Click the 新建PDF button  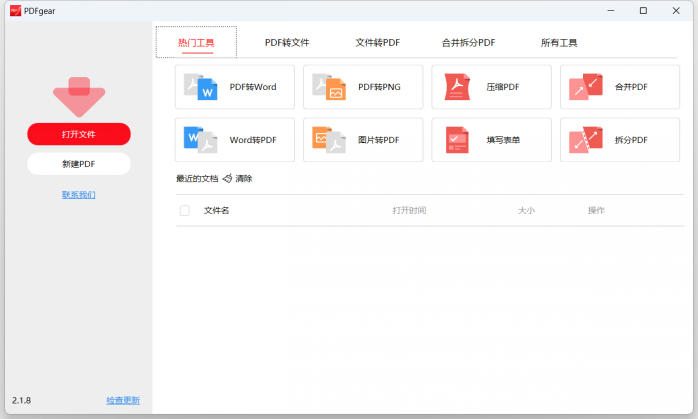[79, 164]
